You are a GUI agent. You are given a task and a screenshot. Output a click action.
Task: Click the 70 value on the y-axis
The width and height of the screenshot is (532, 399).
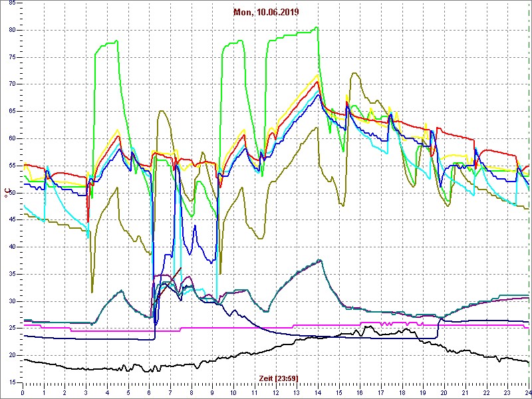[x=11, y=84]
